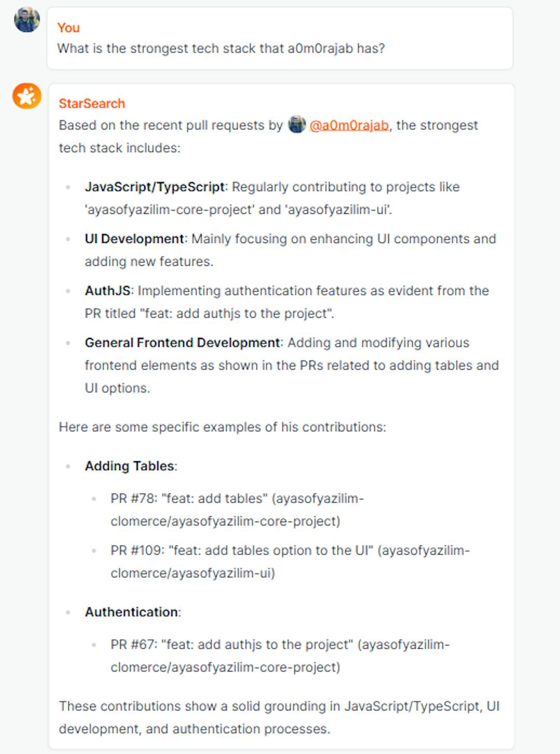Click the bold "General Frontend Development" heading
Screen dimensions: 560x754
pos(183,342)
